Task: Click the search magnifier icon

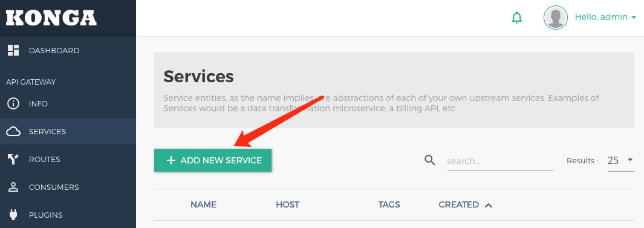Action: (429, 160)
